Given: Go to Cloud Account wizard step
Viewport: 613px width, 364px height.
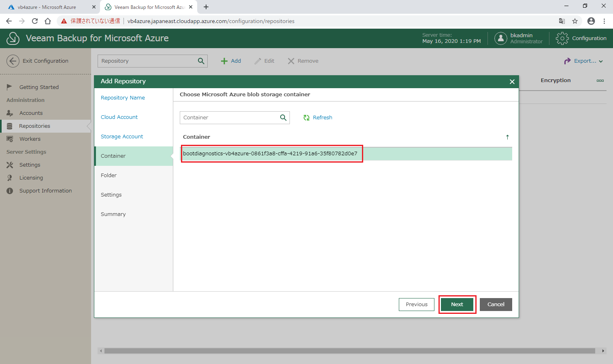Looking at the screenshot, I should [119, 117].
